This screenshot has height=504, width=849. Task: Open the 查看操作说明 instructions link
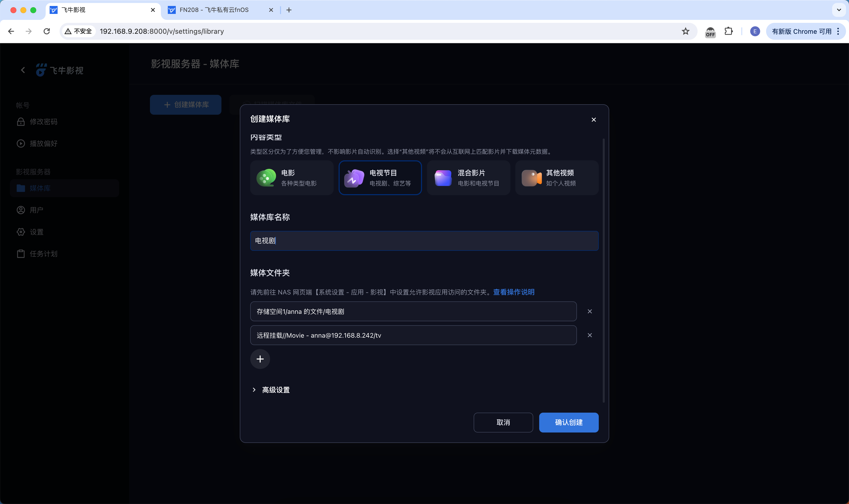[x=513, y=292]
